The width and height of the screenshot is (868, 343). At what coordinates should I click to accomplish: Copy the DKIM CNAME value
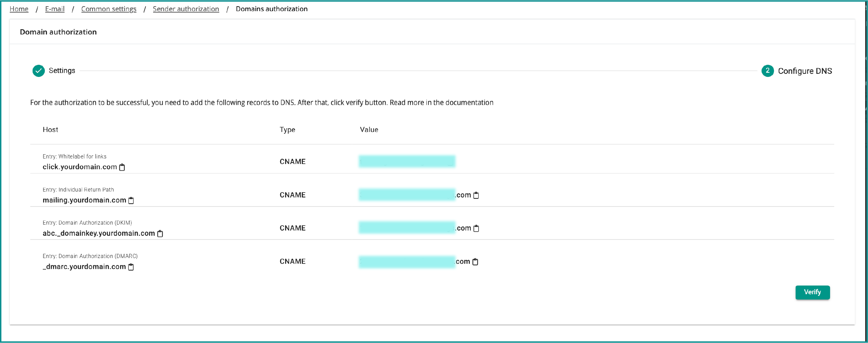[x=476, y=228]
